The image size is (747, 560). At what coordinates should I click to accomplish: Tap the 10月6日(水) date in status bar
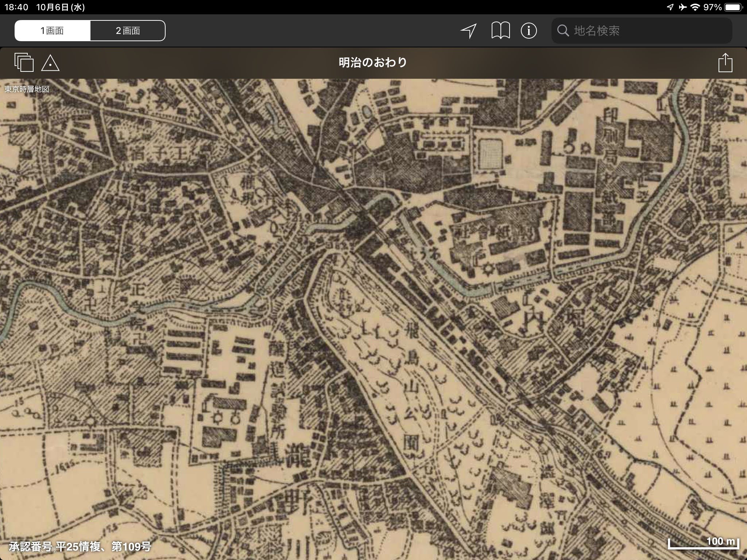click(61, 7)
